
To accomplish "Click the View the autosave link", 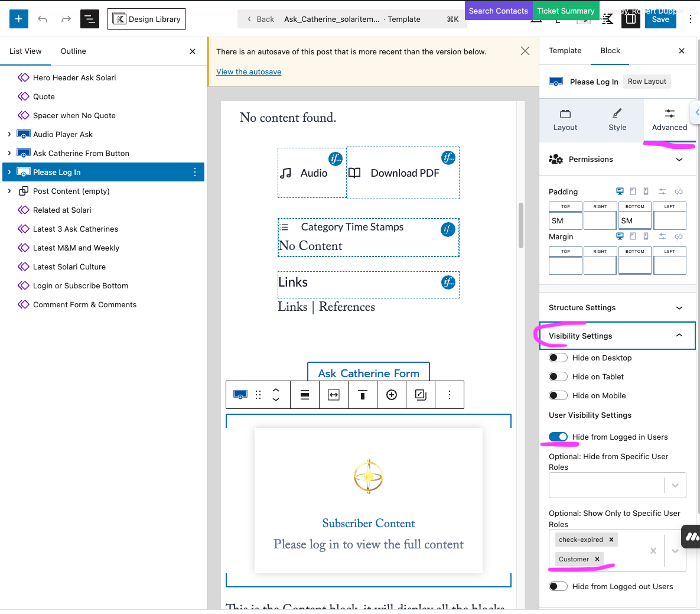I will coord(249,72).
